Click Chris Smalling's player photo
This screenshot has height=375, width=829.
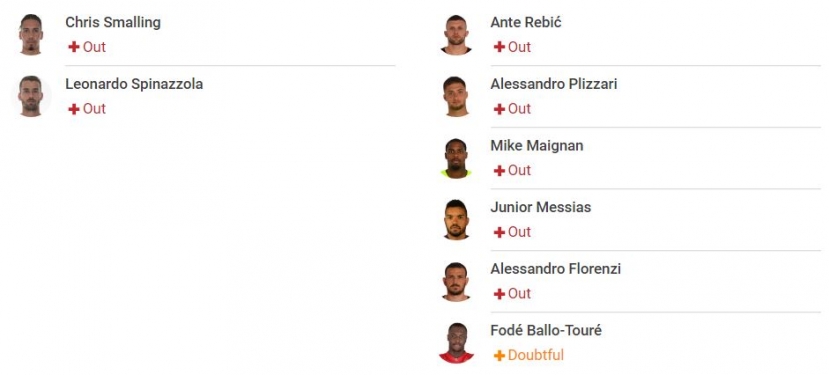31,34
